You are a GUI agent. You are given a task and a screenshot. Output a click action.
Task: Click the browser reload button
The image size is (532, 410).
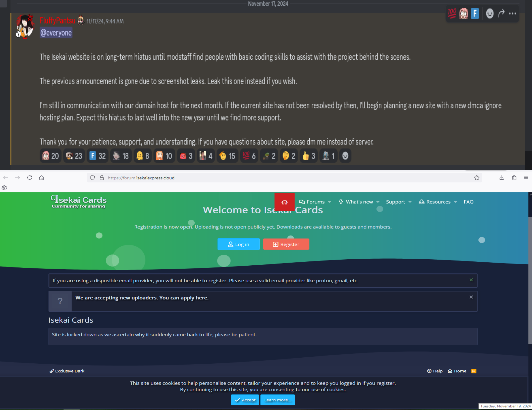point(30,178)
